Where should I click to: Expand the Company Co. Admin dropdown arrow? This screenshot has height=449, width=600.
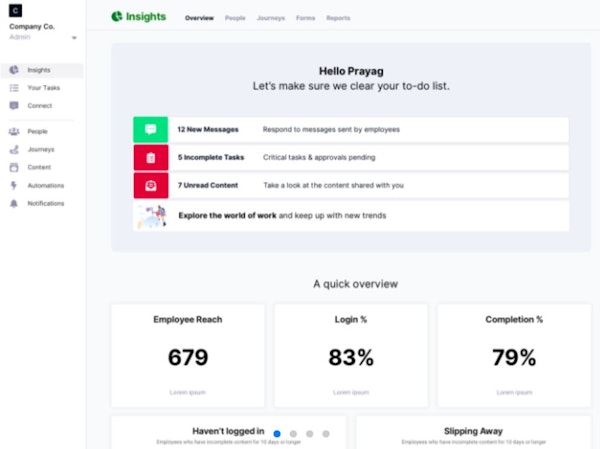click(74, 38)
